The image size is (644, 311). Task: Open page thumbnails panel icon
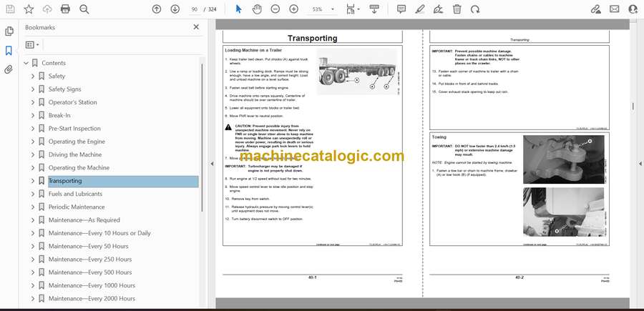coord(9,31)
